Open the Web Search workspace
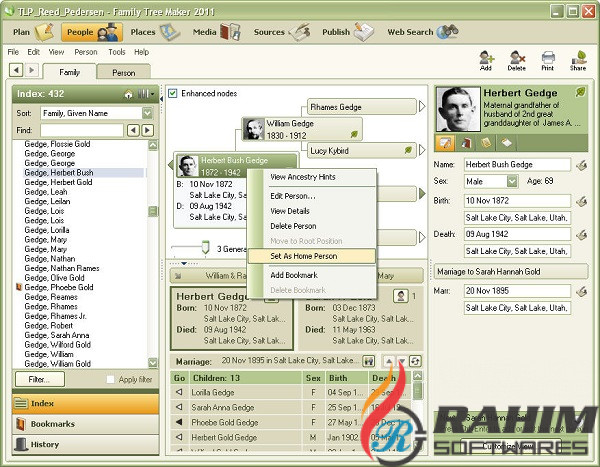The height and width of the screenshot is (467, 600). click(x=422, y=32)
